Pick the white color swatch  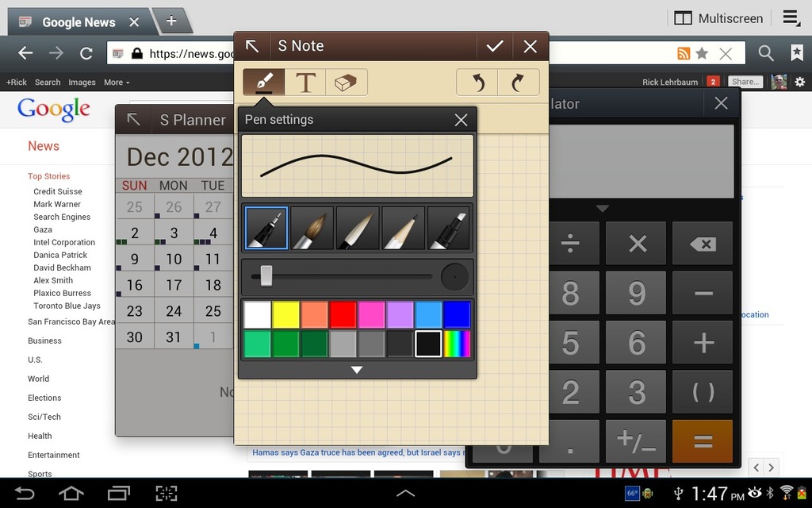coord(258,314)
